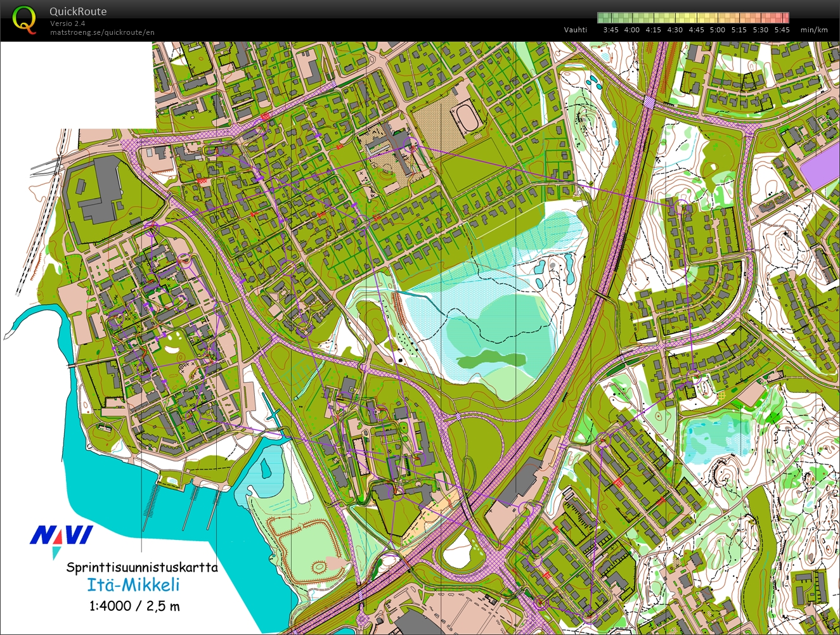840x635 pixels.
Task: Click the QuickRoute title text
Action: (78, 11)
